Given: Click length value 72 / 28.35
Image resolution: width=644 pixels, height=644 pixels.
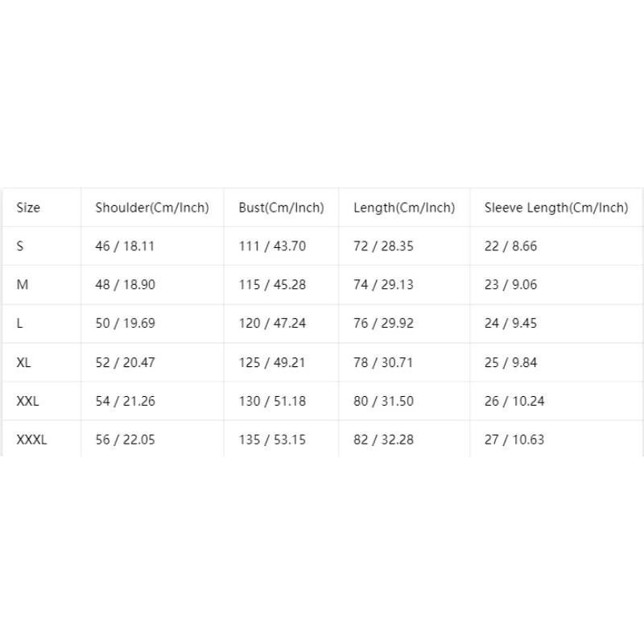Looking at the screenshot, I should 383,246.
